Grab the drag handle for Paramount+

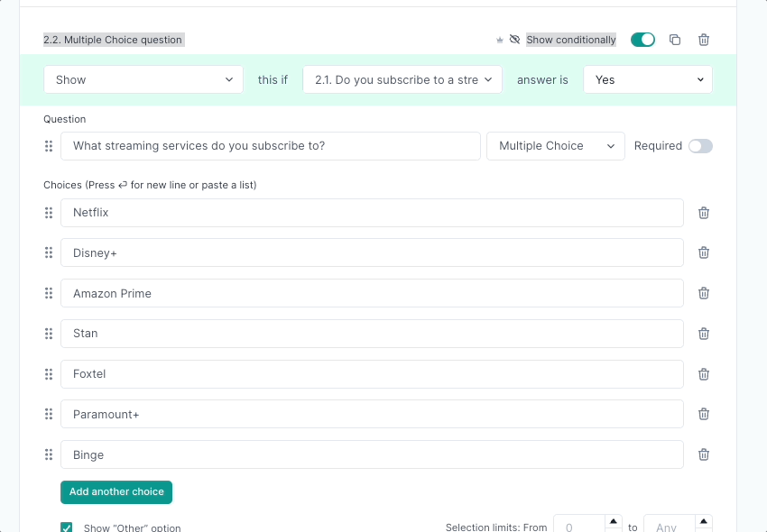click(x=49, y=414)
